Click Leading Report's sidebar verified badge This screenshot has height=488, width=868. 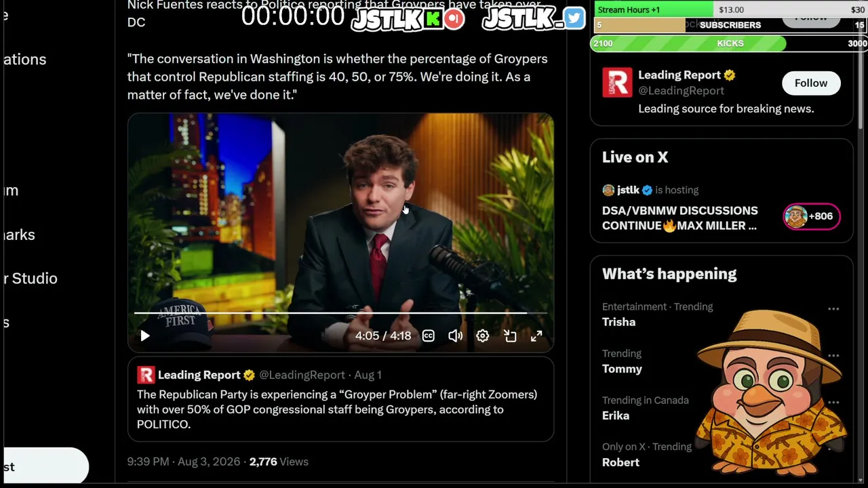730,75
